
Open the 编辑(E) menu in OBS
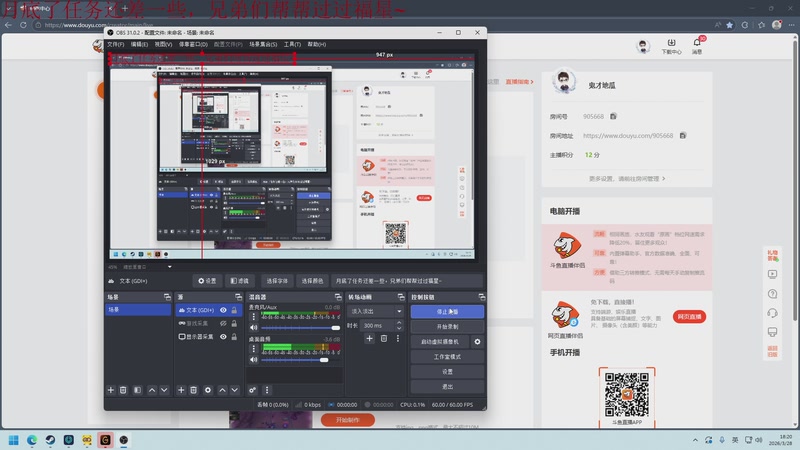(x=139, y=44)
